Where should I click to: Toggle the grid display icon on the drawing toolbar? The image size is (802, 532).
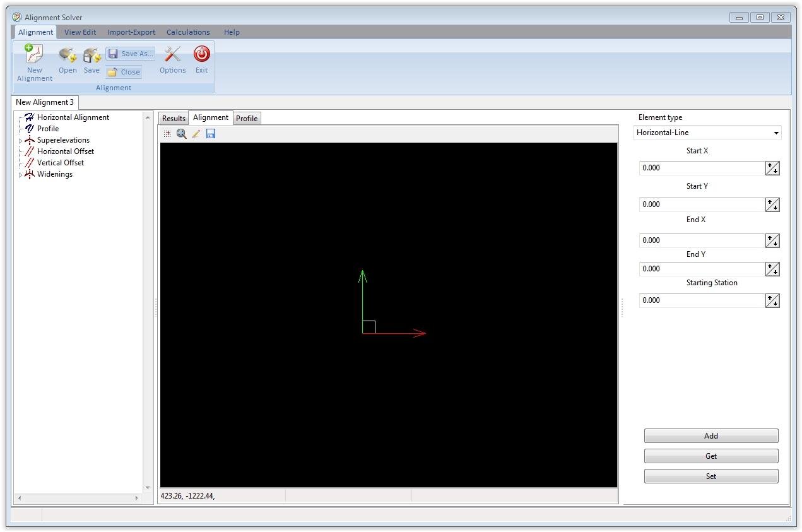(x=167, y=133)
